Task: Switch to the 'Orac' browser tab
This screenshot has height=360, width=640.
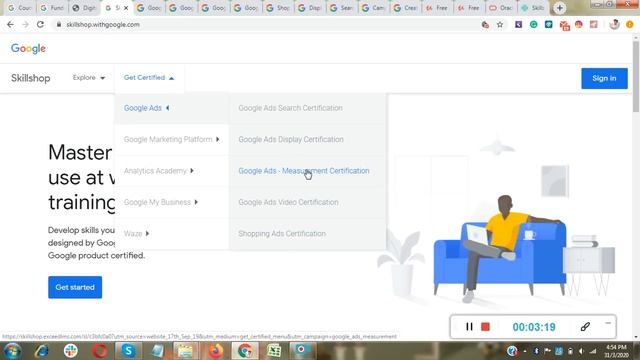Action: point(501,8)
